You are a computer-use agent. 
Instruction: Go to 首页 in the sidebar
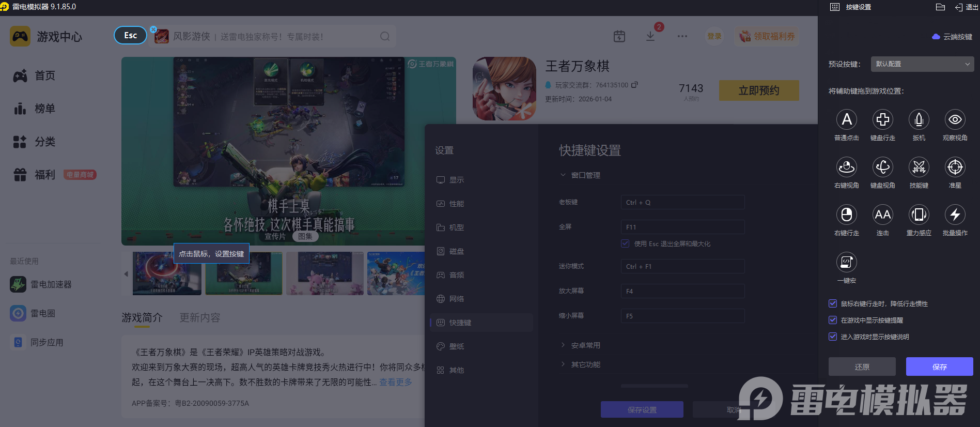[34, 75]
